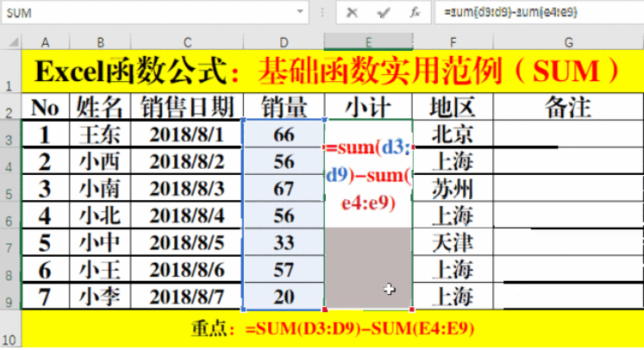Click No cell with number 4
Screen dimensions: 644x350
(46, 216)
